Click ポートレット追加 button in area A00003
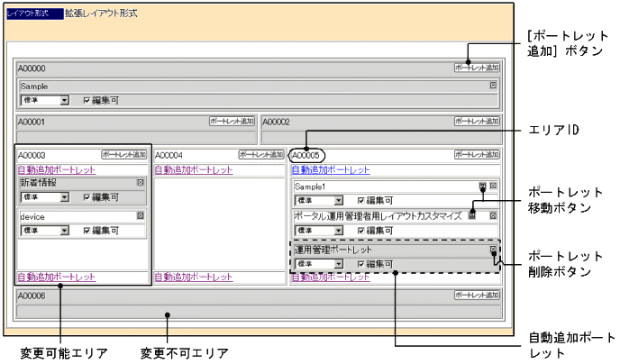 (x=124, y=155)
